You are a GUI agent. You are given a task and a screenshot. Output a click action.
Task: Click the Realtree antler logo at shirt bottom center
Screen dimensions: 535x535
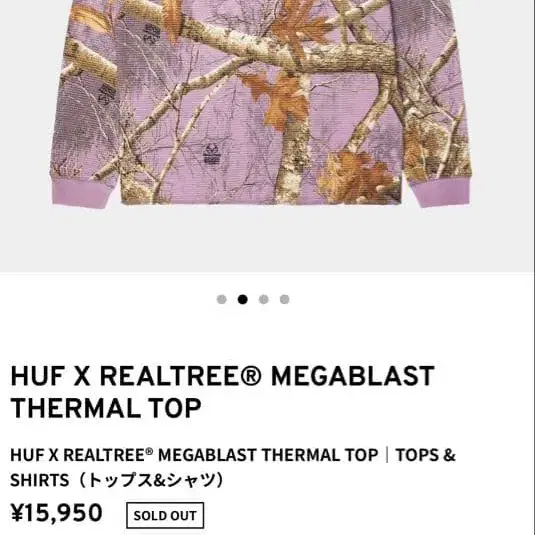click(211, 154)
